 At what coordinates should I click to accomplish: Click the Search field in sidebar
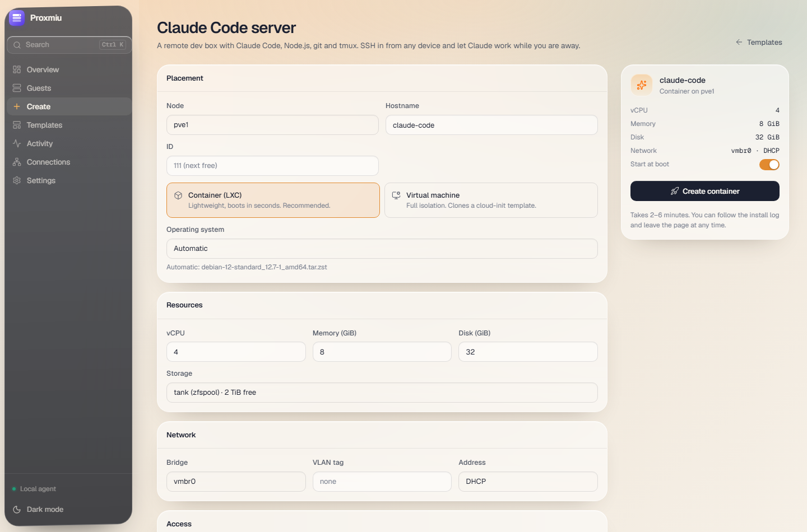click(69, 45)
